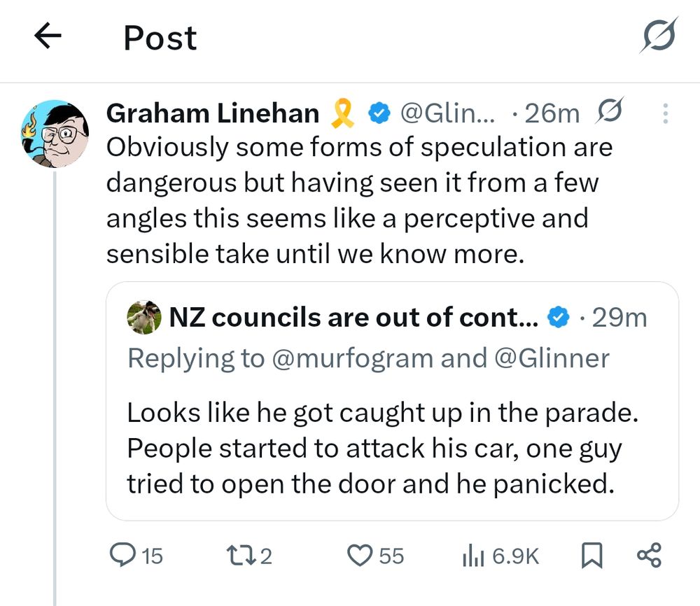Open the 'NZ councils are out of cont...' profile
Screen dimensions: 700x606
pos(353,318)
